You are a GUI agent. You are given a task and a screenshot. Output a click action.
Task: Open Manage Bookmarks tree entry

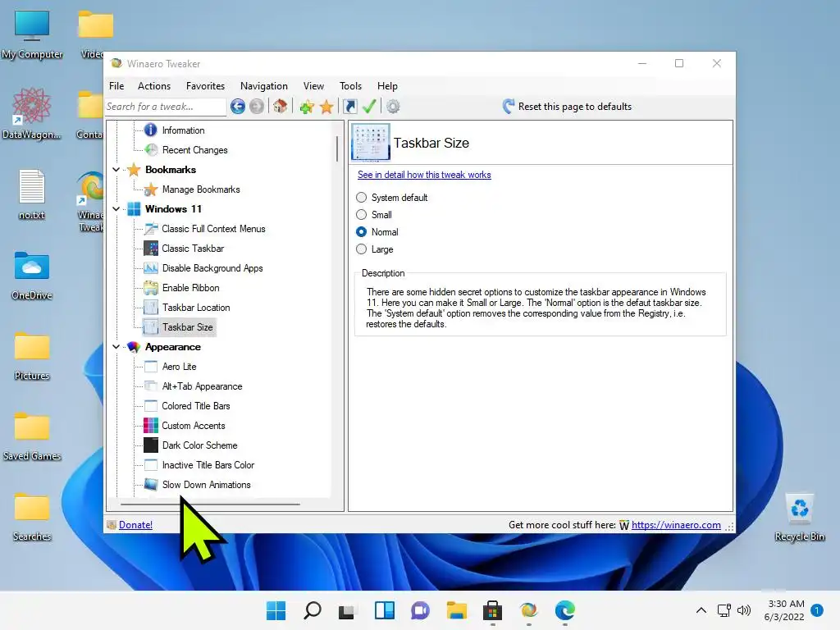click(201, 189)
